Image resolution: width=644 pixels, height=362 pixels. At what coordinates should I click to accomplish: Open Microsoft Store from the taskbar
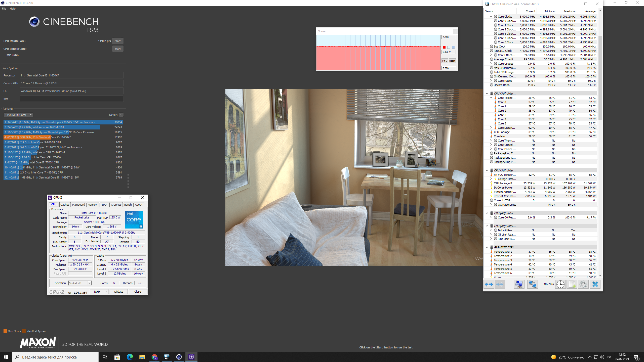point(117,357)
